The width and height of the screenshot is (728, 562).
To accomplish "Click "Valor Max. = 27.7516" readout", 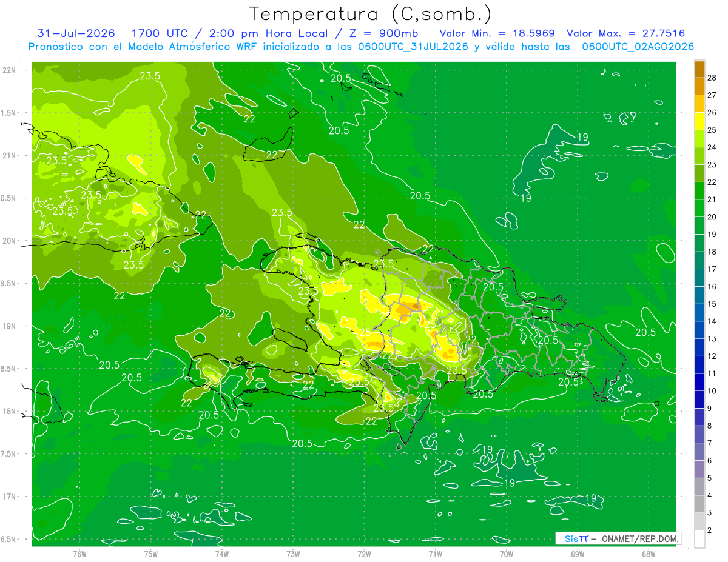I will [625, 33].
